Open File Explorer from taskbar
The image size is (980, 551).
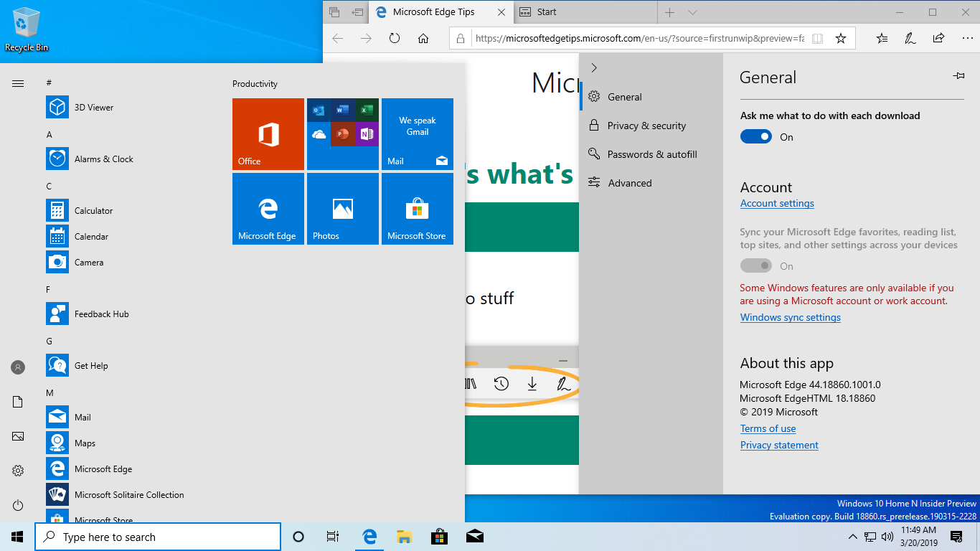(404, 537)
